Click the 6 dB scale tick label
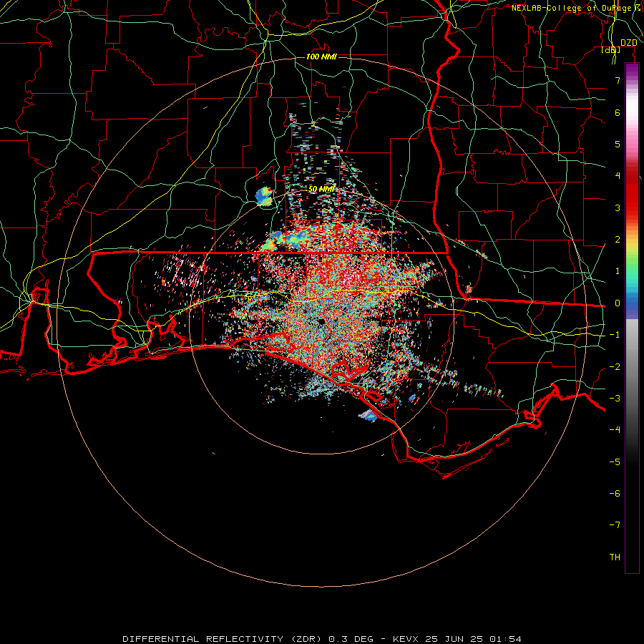 tap(618, 112)
